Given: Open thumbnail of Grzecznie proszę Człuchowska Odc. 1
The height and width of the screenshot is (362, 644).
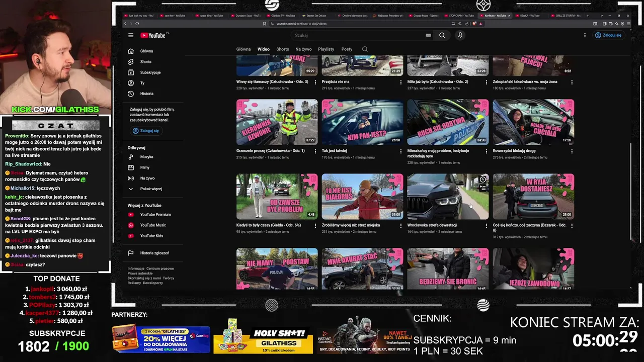Looking at the screenshot, I should pyautogui.click(x=277, y=122).
